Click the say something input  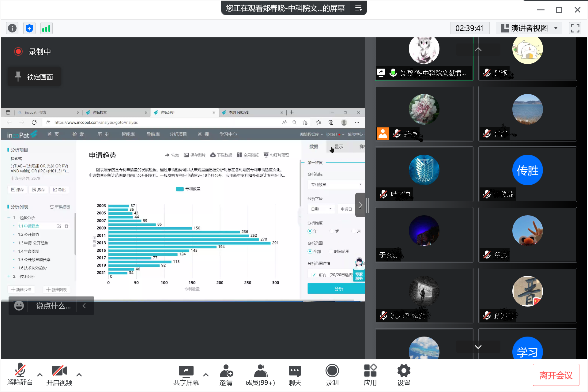(53, 306)
